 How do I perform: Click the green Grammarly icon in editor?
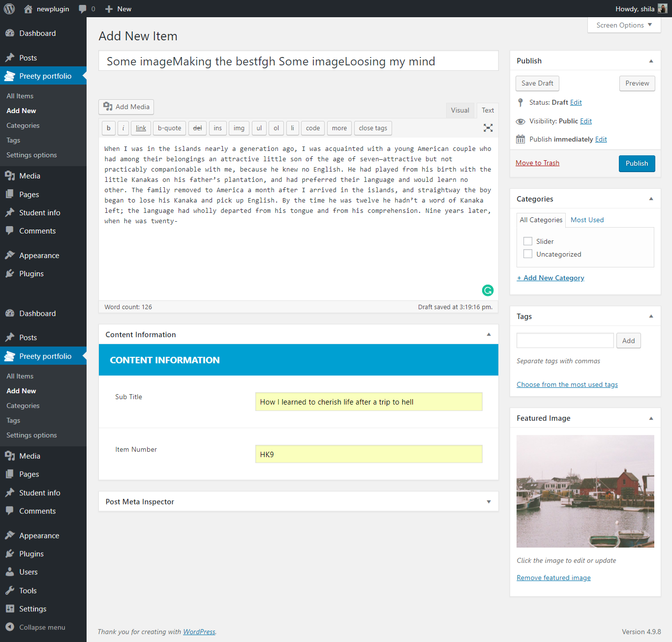tap(488, 291)
